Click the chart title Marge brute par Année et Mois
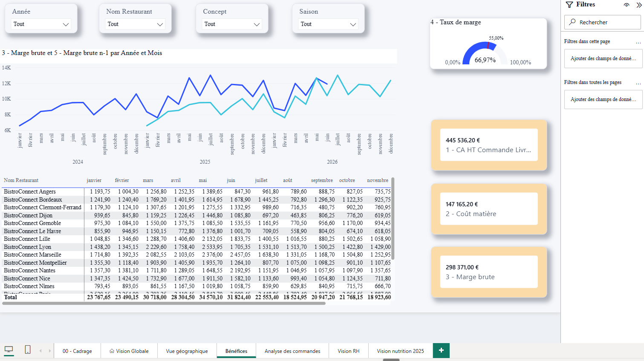644x361 pixels. coord(82,53)
